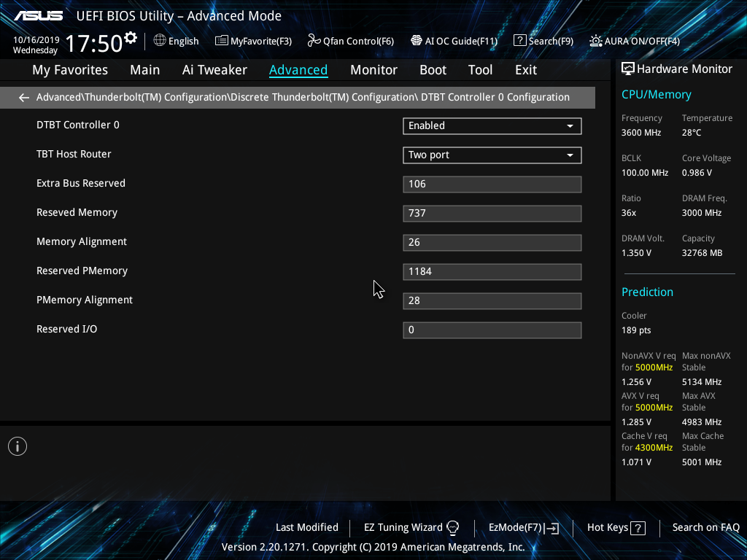This screenshot has width=747, height=560.
Task: Click the EZ Tuning Wizard lightbulb icon
Action: coord(452,528)
